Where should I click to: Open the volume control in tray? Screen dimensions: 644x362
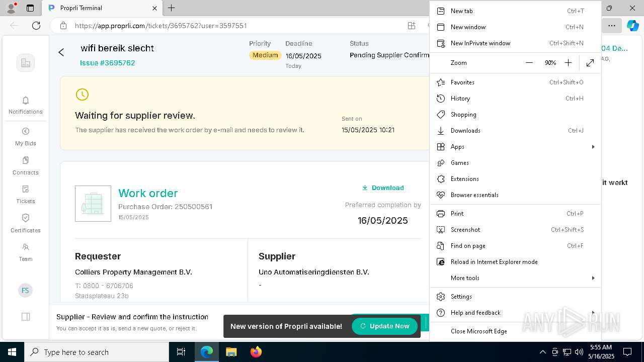coord(579,352)
